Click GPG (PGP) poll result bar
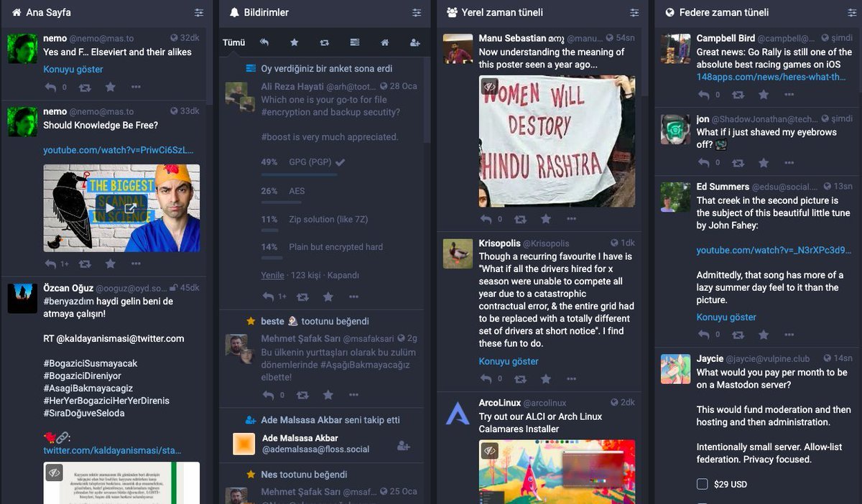Viewport: 862px width, 504px height. 299,174
